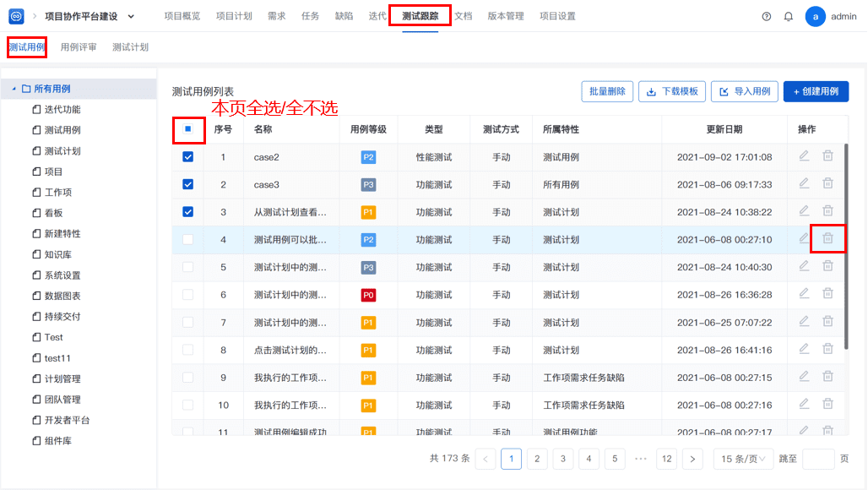Viewport: 868px width, 490px height.
Task: Check the row 6 checkbox
Action: 188,295
